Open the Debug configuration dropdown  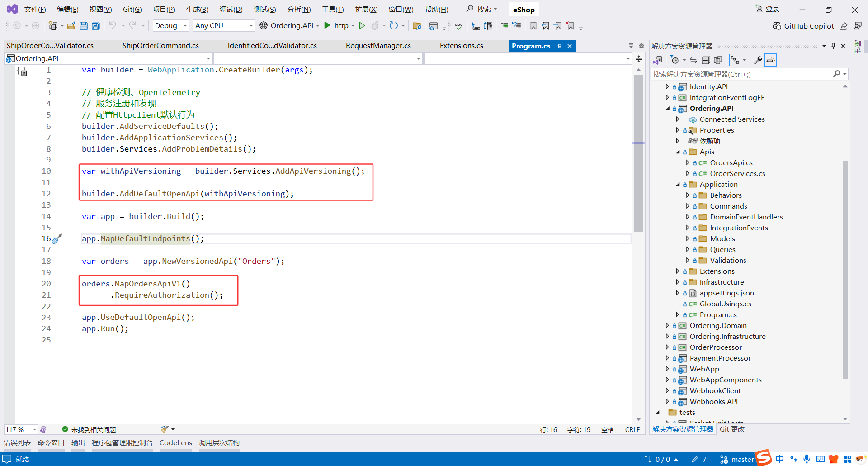(x=171, y=26)
